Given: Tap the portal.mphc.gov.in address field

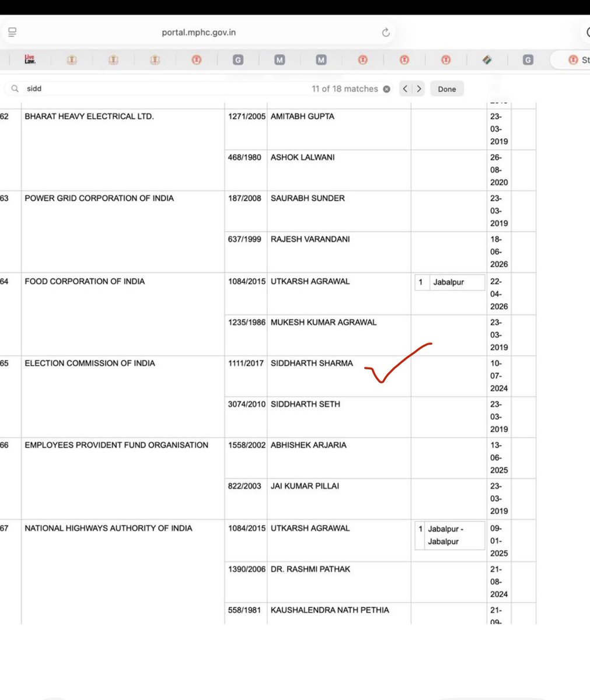Looking at the screenshot, I should [199, 33].
